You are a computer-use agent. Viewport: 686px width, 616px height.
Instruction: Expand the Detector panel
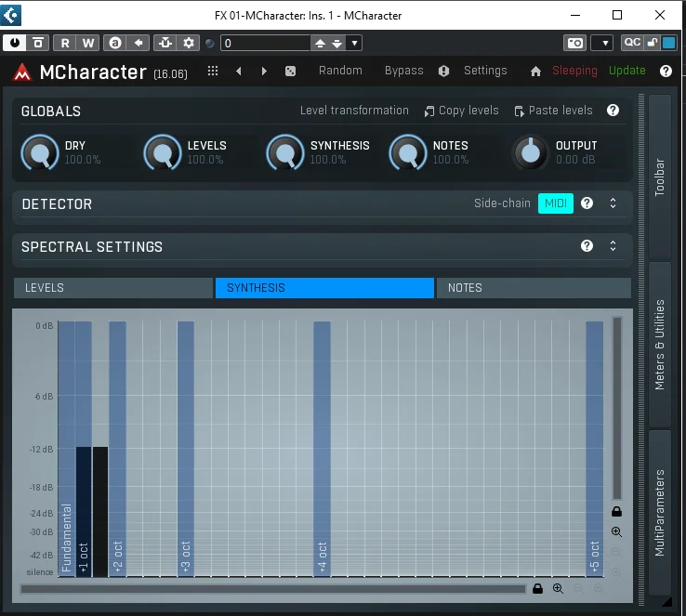pyautogui.click(x=613, y=203)
